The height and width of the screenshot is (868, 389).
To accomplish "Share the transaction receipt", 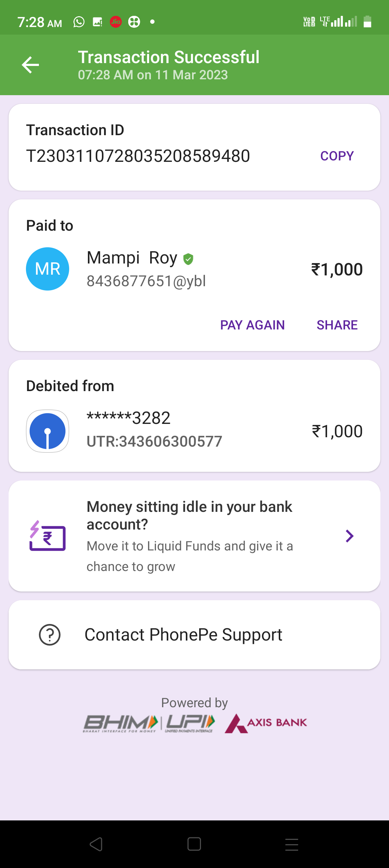I will point(337,325).
